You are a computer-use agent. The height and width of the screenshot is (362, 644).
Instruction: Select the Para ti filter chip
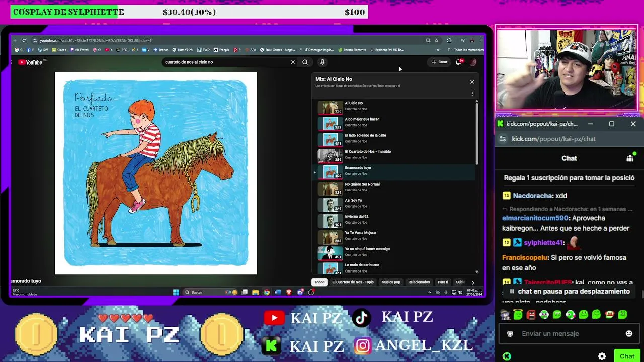click(443, 282)
